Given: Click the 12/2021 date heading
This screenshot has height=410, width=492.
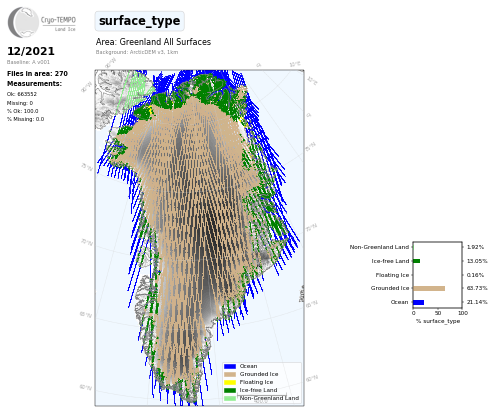Looking at the screenshot, I should [x=31, y=51].
